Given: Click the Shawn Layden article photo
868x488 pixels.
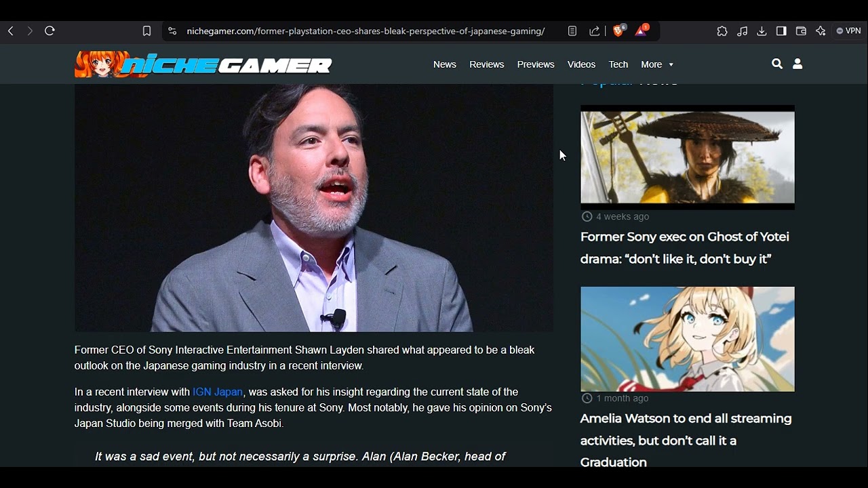Looking at the screenshot, I should coord(314,208).
